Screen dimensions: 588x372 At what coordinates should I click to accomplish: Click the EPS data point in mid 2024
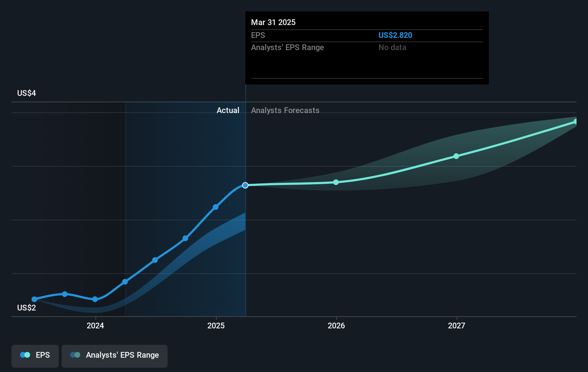[155, 260]
